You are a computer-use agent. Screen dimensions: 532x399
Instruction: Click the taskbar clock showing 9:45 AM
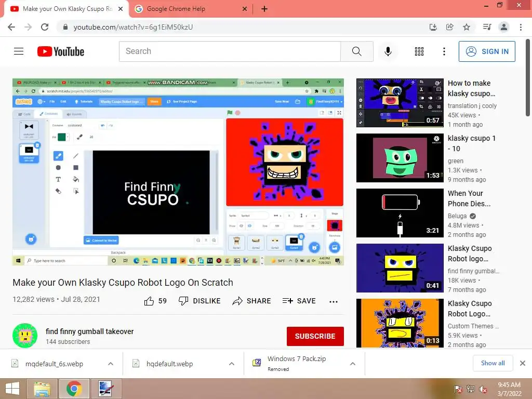509,389
